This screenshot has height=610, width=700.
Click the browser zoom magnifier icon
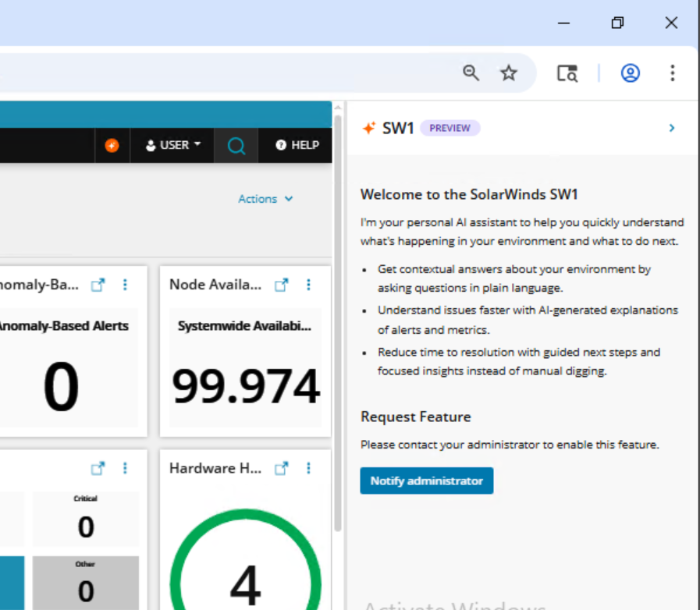[471, 73]
